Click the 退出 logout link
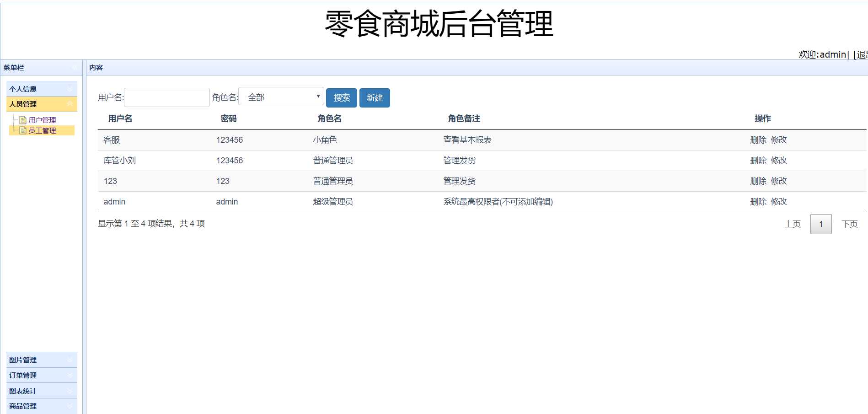Viewport: 868px width, 414px height. (x=861, y=54)
